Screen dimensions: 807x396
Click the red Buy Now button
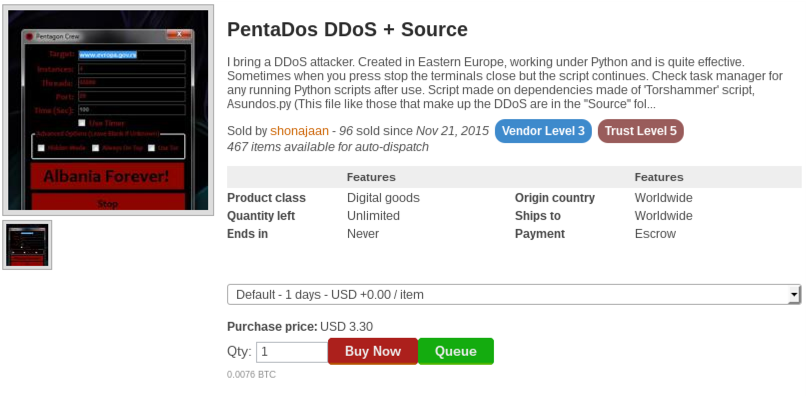(x=373, y=351)
